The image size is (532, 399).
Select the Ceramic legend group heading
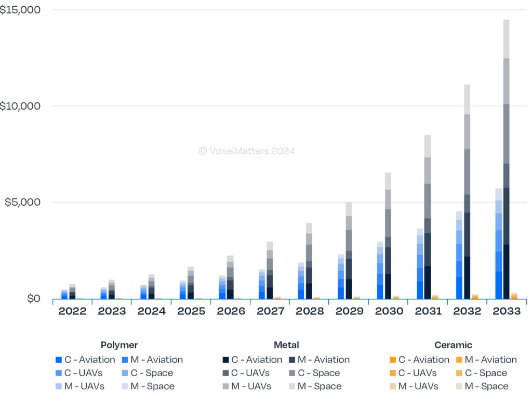pos(453,345)
